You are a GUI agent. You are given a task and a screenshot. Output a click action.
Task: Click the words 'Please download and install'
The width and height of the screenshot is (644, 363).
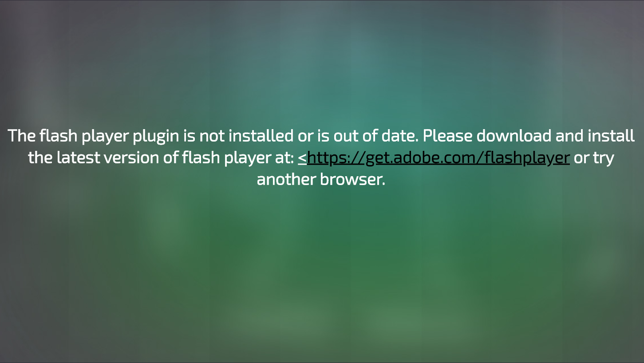coord(529,136)
